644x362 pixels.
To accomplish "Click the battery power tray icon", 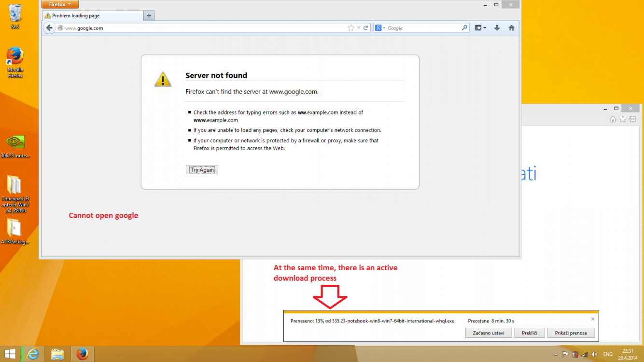I will coord(575,354).
